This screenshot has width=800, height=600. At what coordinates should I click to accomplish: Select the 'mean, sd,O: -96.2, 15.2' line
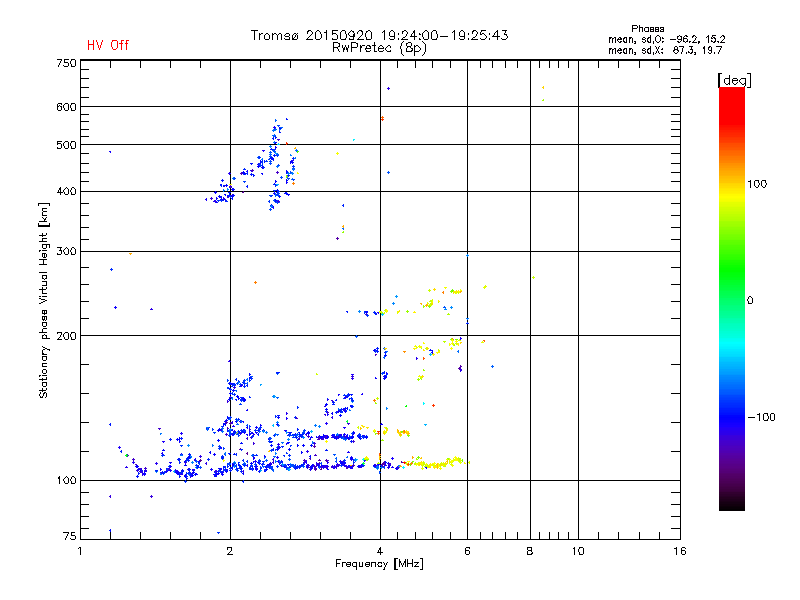666,39
